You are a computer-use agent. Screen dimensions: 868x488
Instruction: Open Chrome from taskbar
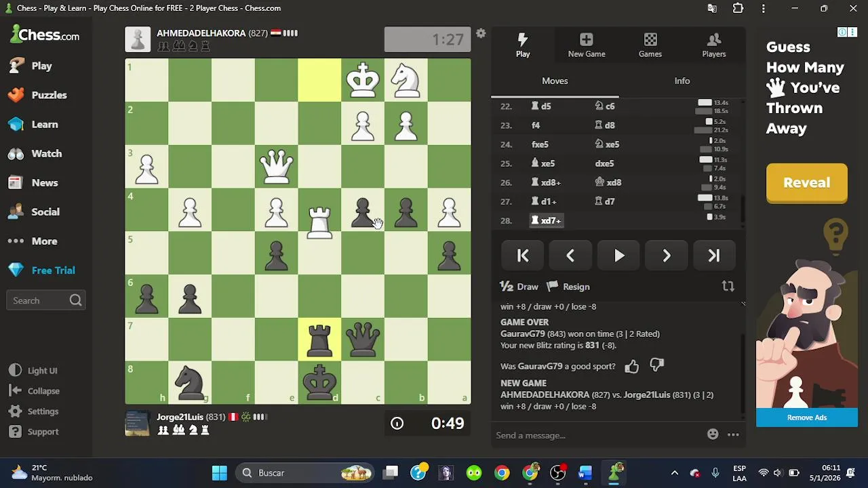pyautogui.click(x=502, y=472)
